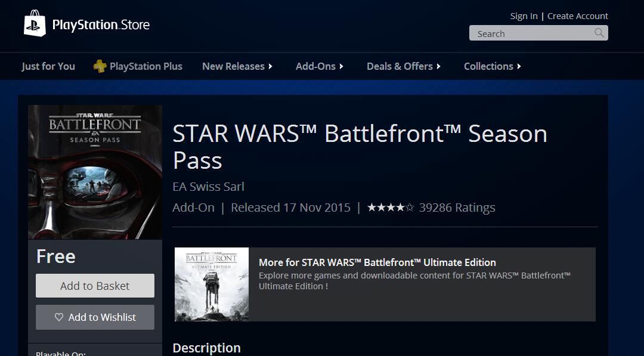Click the Battlefront Ultimate Edition thumbnail
This screenshot has height=356, width=644.
coord(212,284)
